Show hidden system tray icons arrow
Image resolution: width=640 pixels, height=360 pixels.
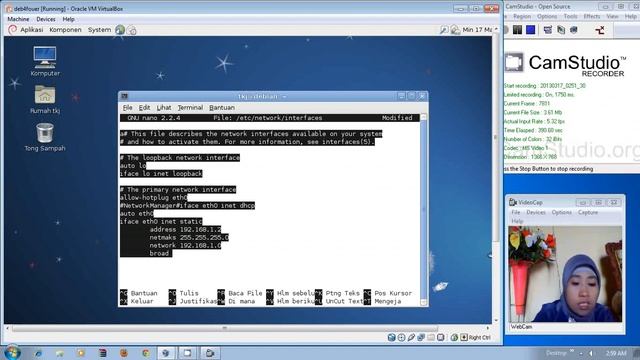(580, 353)
